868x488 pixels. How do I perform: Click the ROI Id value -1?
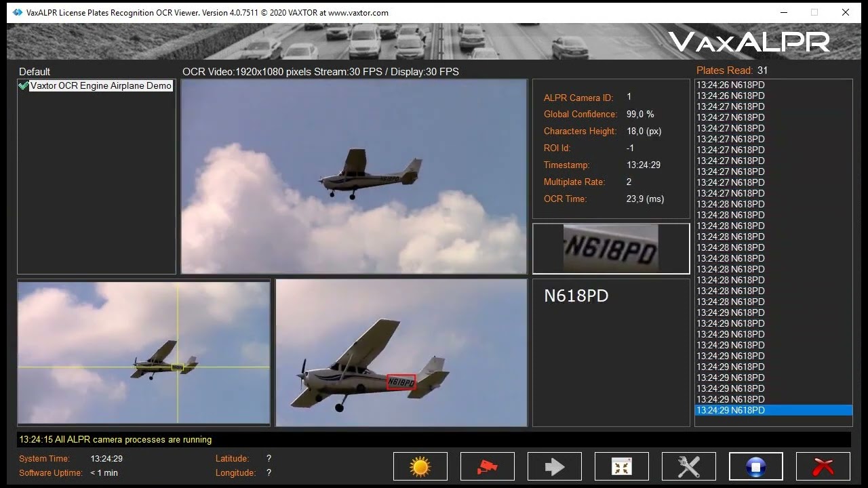[x=631, y=148]
